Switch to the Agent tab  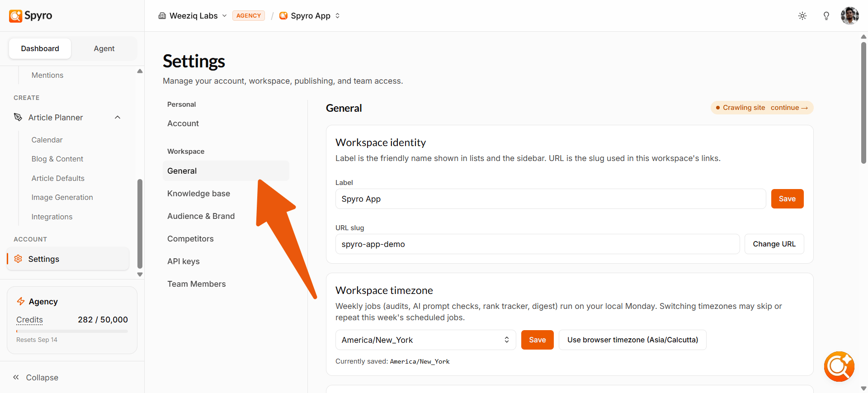(104, 48)
